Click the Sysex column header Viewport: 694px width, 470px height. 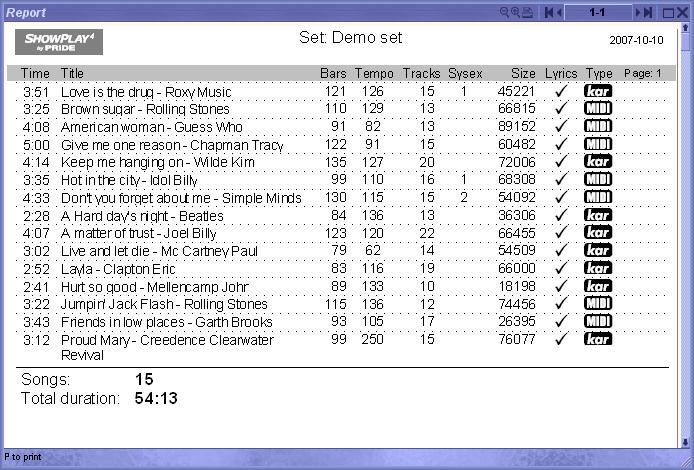click(x=465, y=73)
